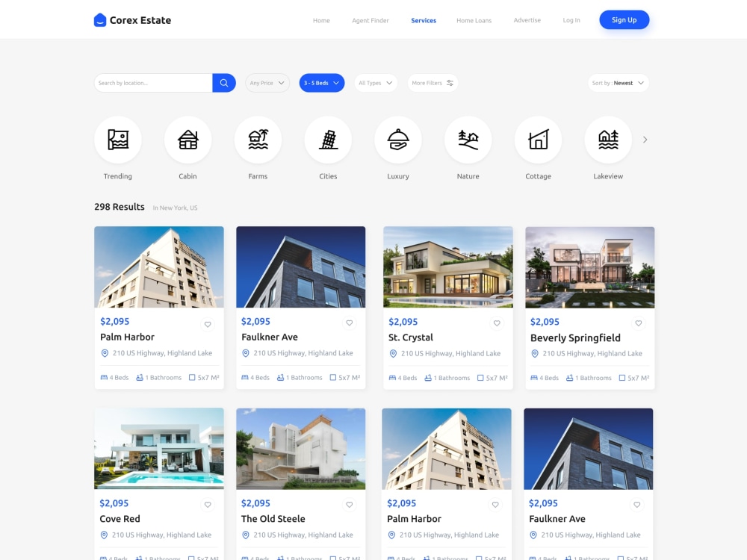Click the location pin on Beverly Springfield card
Screen dimensions: 747x560
535,353
